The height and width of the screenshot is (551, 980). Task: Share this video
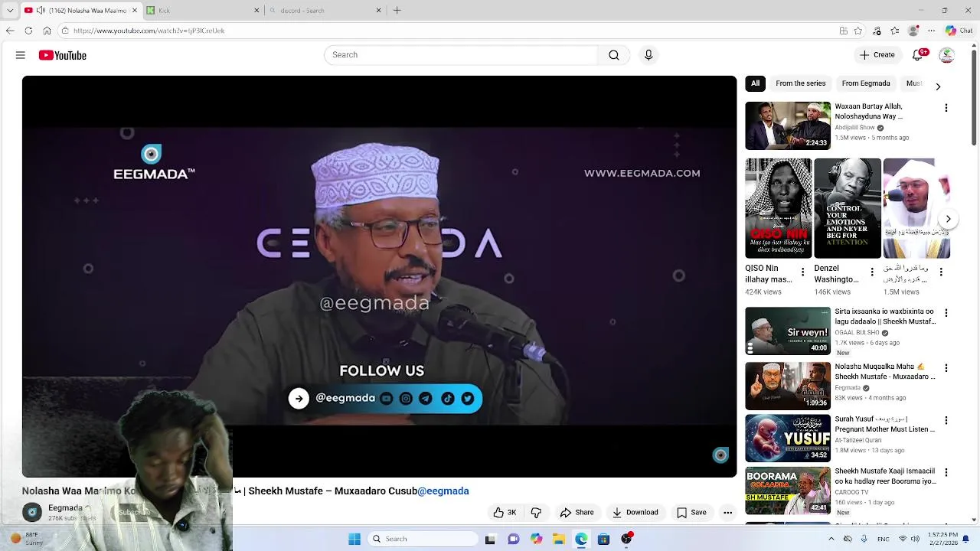[x=577, y=513]
